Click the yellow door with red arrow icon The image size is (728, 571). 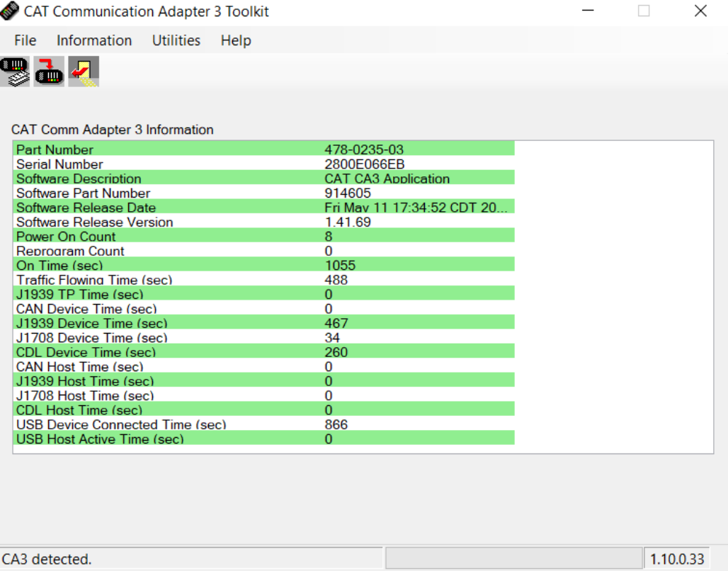84,72
